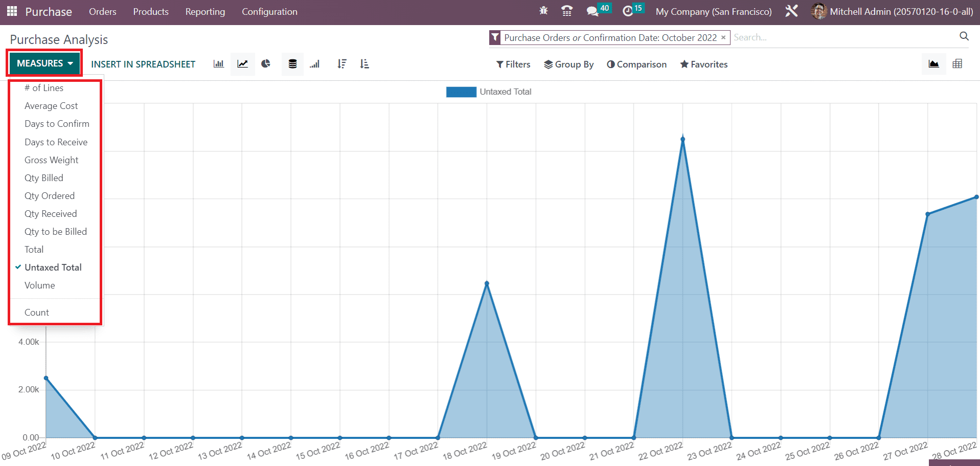This screenshot has width=980, height=466.
Task: Remove the October 2022 filter facet
Action: click(x=723, y=37)
